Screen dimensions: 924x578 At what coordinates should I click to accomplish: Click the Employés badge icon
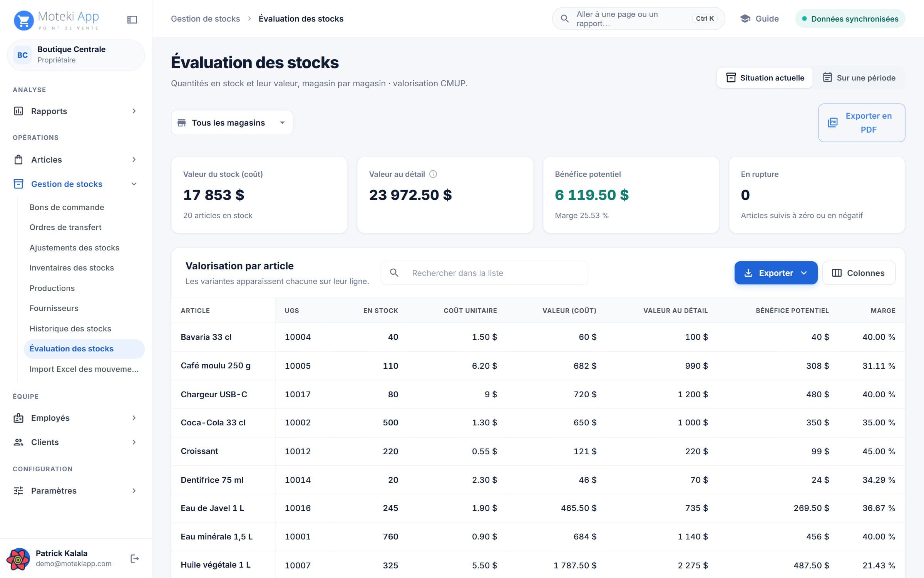(18, 418)
